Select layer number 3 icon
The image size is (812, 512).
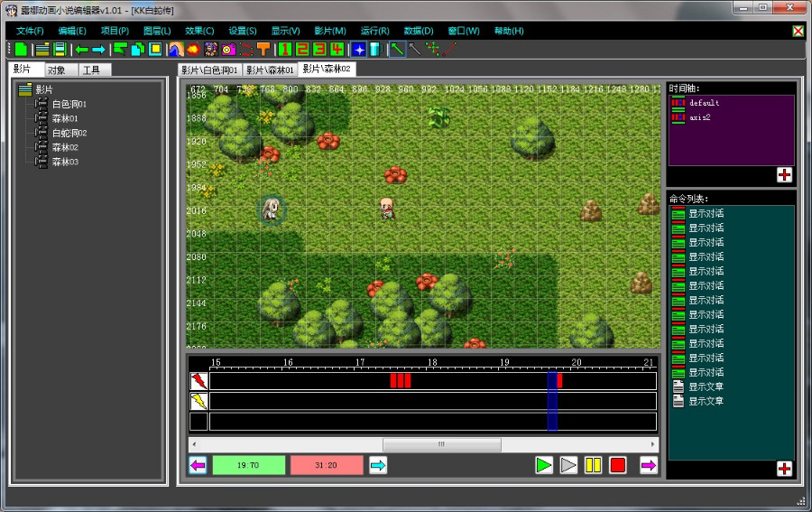[320, 50]
